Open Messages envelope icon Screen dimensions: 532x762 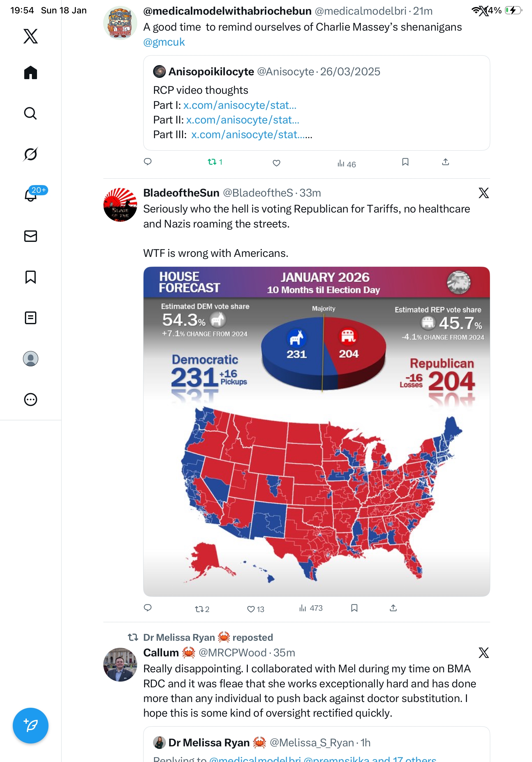(x=31, y=236)
